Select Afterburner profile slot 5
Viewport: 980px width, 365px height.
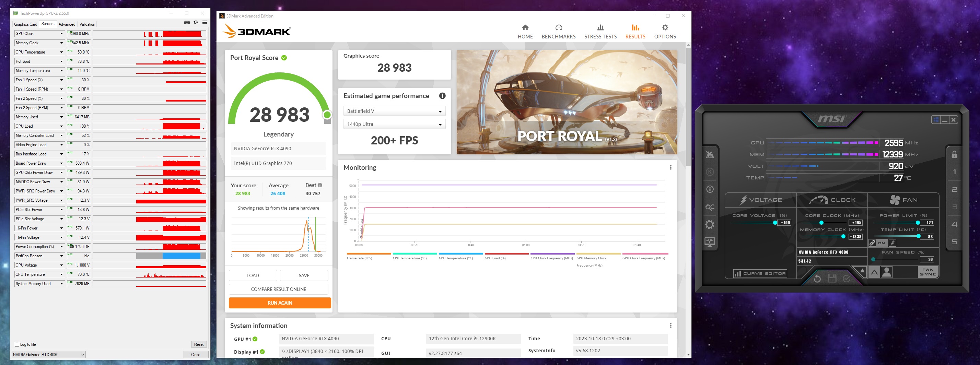pos(955,242)
